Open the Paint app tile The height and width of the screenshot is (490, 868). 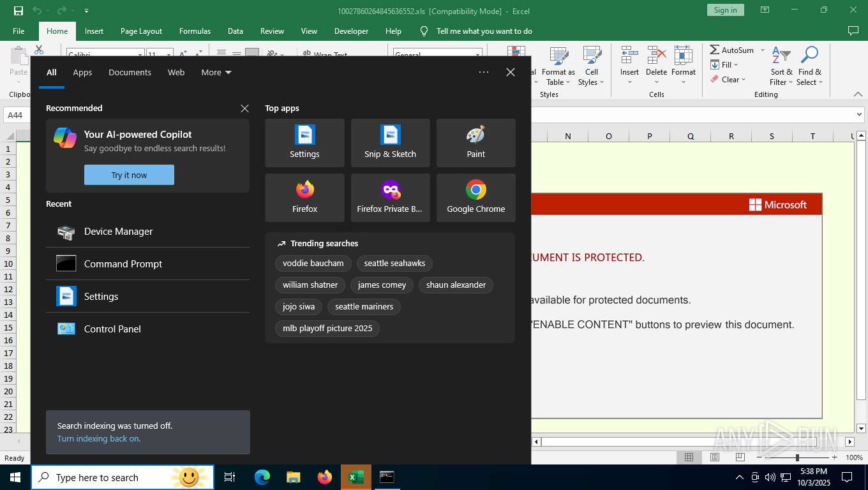(x=475, y=143)
